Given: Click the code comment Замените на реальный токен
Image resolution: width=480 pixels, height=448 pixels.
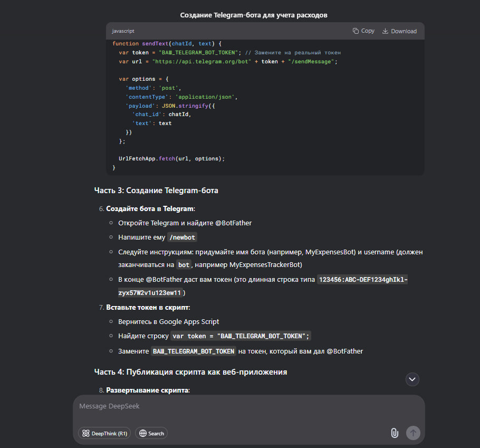Looking at the screenshot, I should click(293, 53).
